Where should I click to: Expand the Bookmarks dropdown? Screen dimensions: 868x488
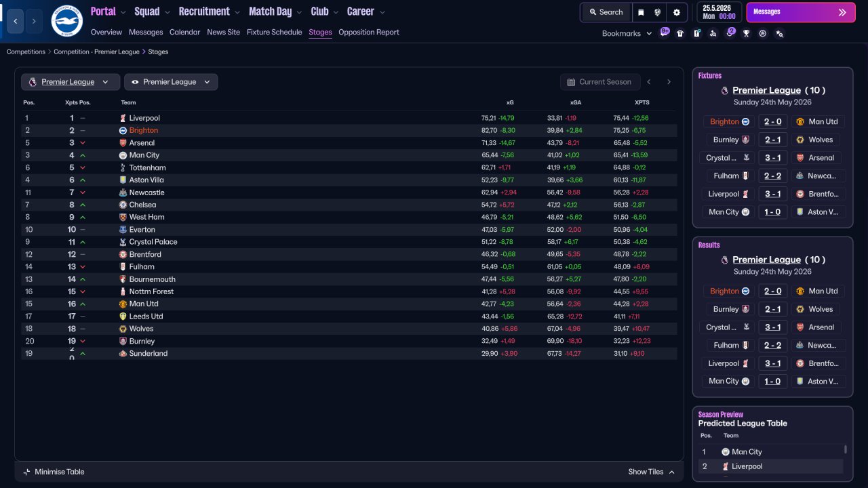(x=627, y=33)
